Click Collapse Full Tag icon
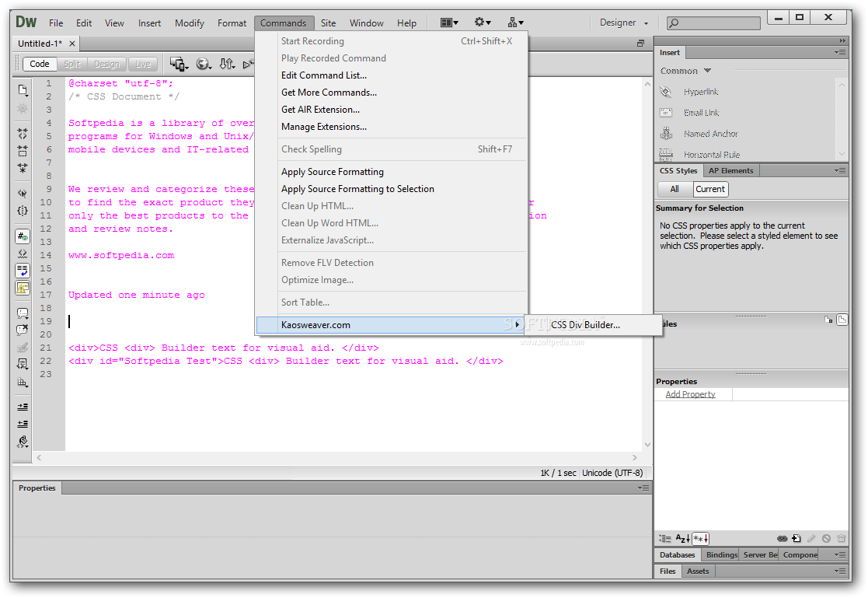868x598 pixels. [x=22, y=134]
